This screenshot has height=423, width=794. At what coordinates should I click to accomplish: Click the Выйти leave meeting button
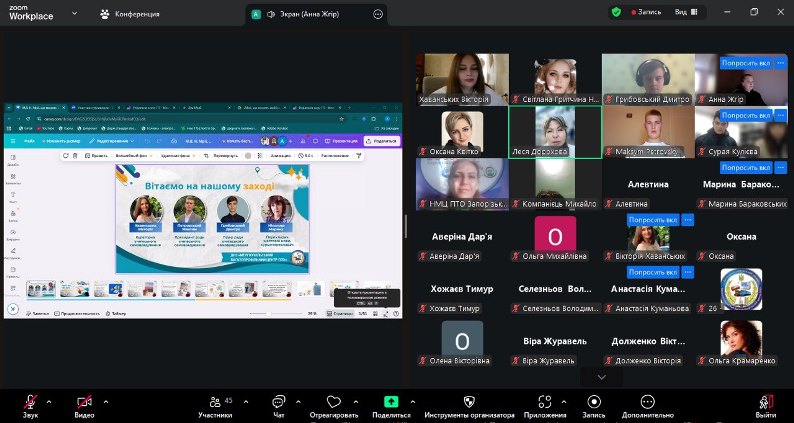pyautogui.click(x=766, y=407)
